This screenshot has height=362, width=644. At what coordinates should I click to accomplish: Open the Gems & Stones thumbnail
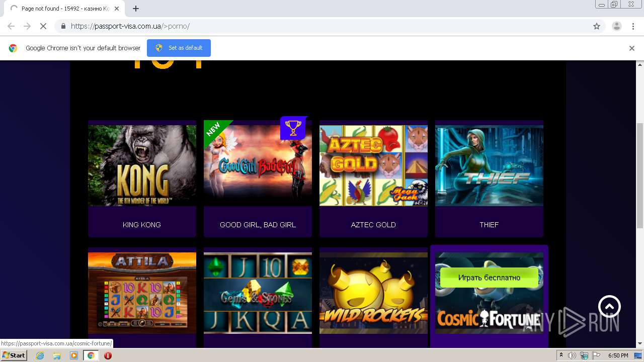258,293
